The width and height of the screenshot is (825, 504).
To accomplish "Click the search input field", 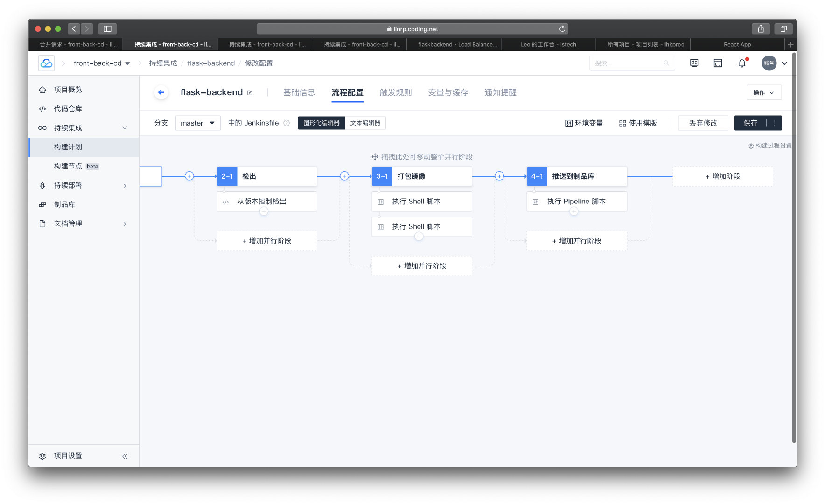I will click(628, 63).
